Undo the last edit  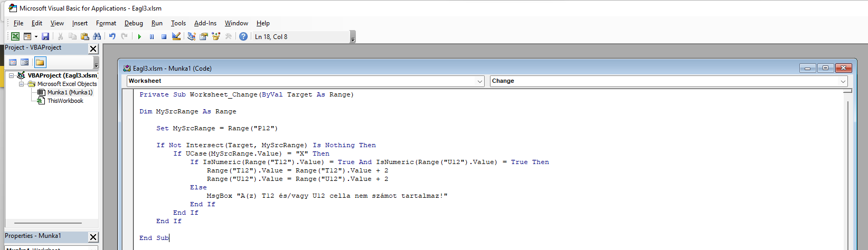coord(112,36)
